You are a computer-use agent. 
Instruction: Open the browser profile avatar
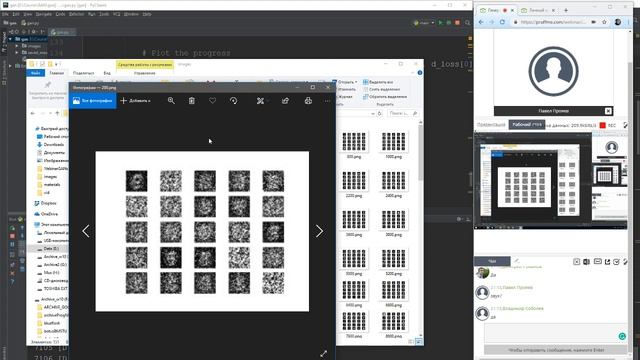pyautogui.click(x=618, y=22)
